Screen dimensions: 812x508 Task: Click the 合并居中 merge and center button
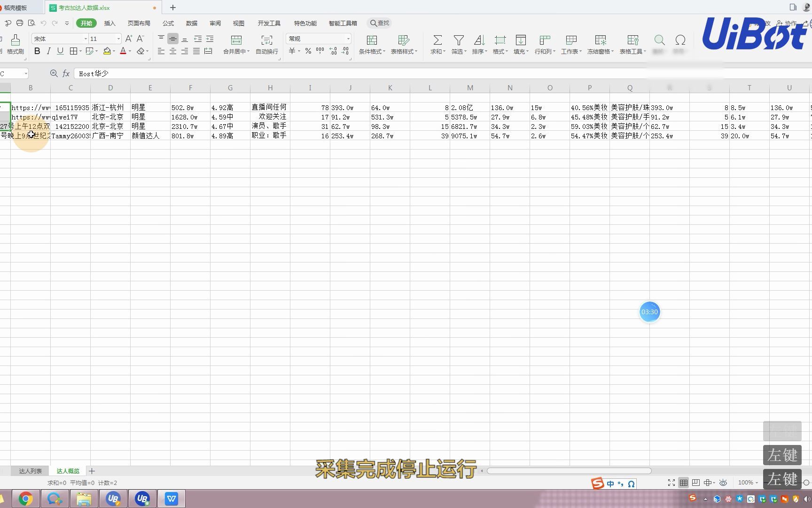point(236,45)
